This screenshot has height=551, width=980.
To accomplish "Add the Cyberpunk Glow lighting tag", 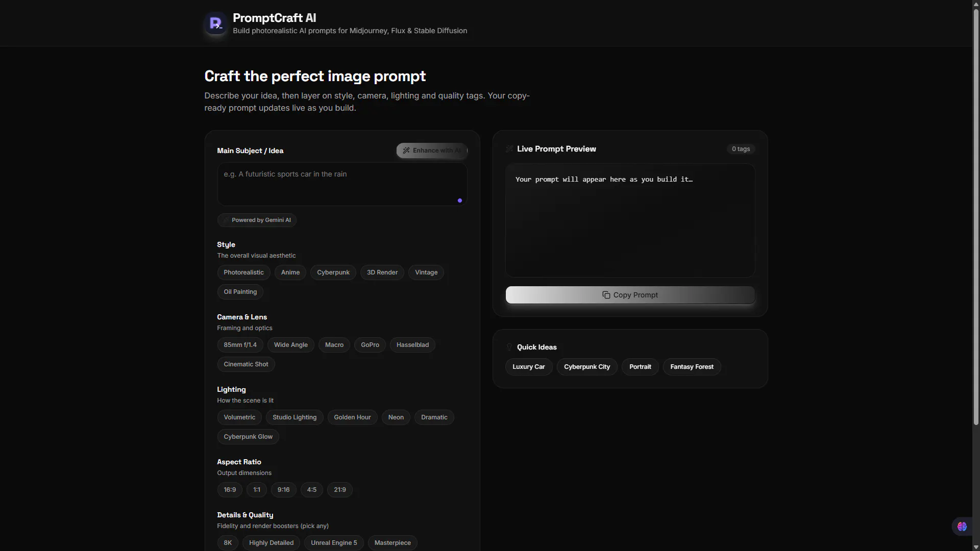I will 248,437.
